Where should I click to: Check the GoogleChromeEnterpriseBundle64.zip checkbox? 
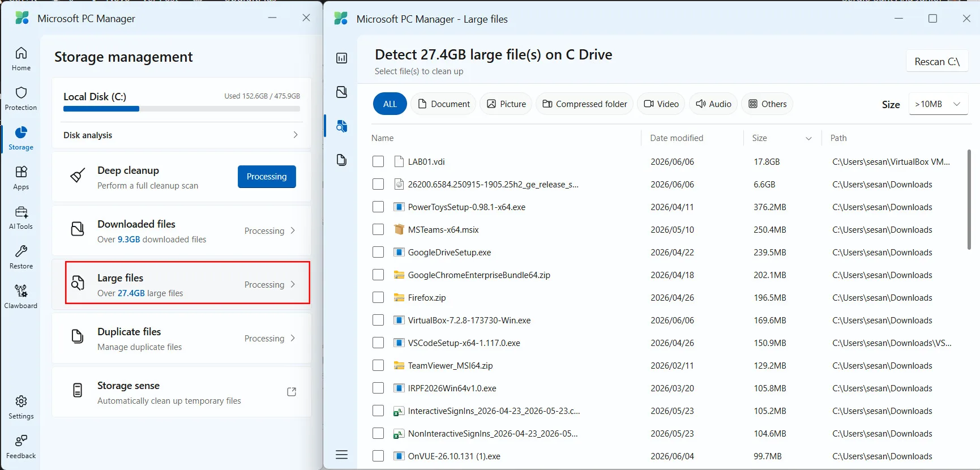pyautogui.click(x=378, y=275)
